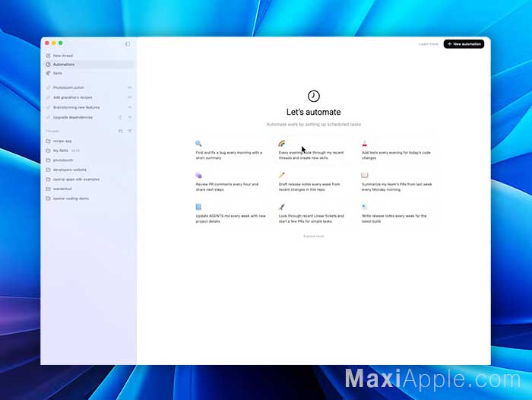Open the Automations section
Image resolution: width=532 pixels, height=400 pixels.
[x=89, y=64]
